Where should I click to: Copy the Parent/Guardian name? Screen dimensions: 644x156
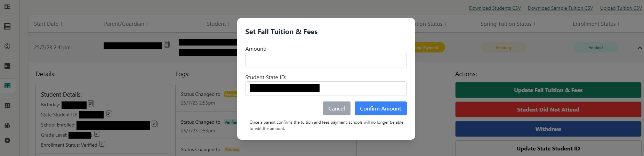click(167, 44)
